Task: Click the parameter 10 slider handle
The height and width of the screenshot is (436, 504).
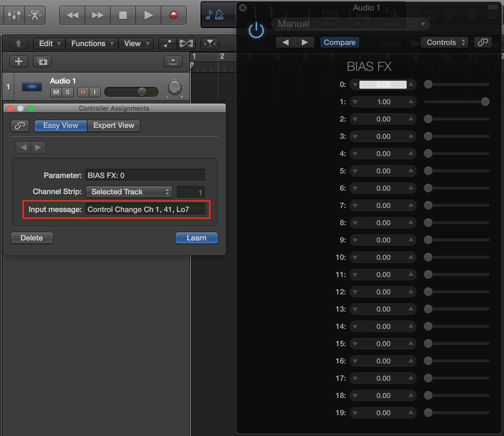Action: click(x=428, y=257)
